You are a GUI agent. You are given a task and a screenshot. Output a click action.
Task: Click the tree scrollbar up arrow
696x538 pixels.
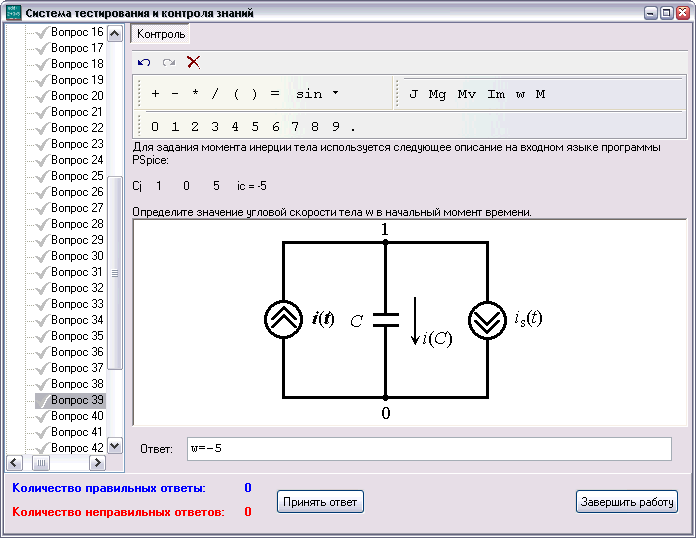coord(115,34)
